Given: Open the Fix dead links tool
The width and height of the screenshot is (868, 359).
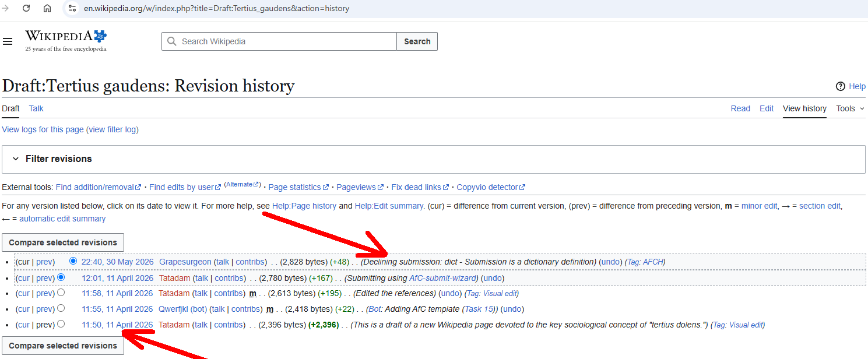Looking at the screenshot, I should (420, 187).
